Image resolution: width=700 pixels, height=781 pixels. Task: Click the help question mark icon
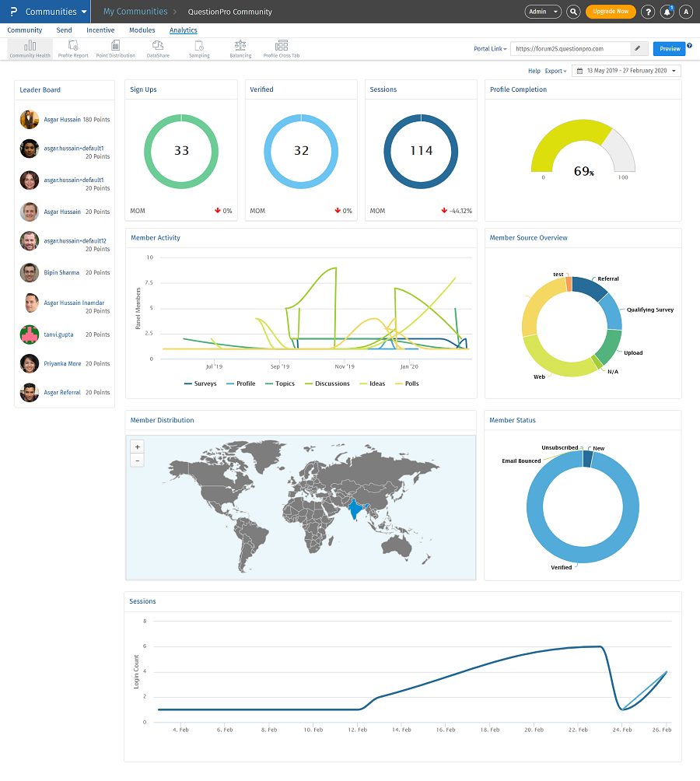pos(648,12)
